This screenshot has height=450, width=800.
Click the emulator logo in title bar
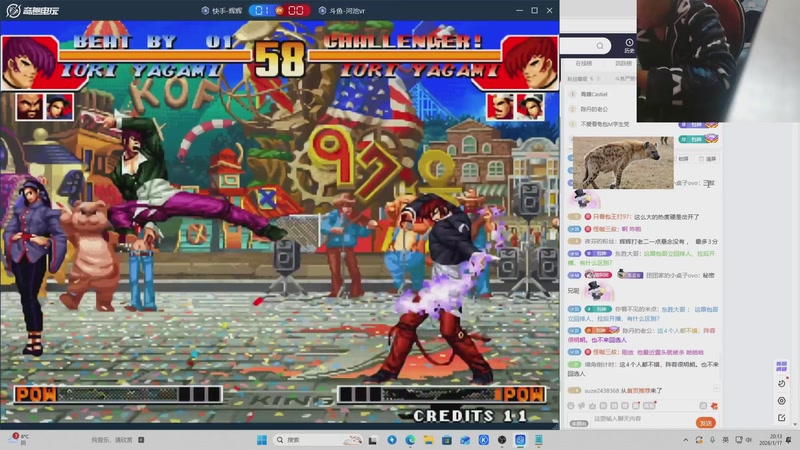click(32, 10)
